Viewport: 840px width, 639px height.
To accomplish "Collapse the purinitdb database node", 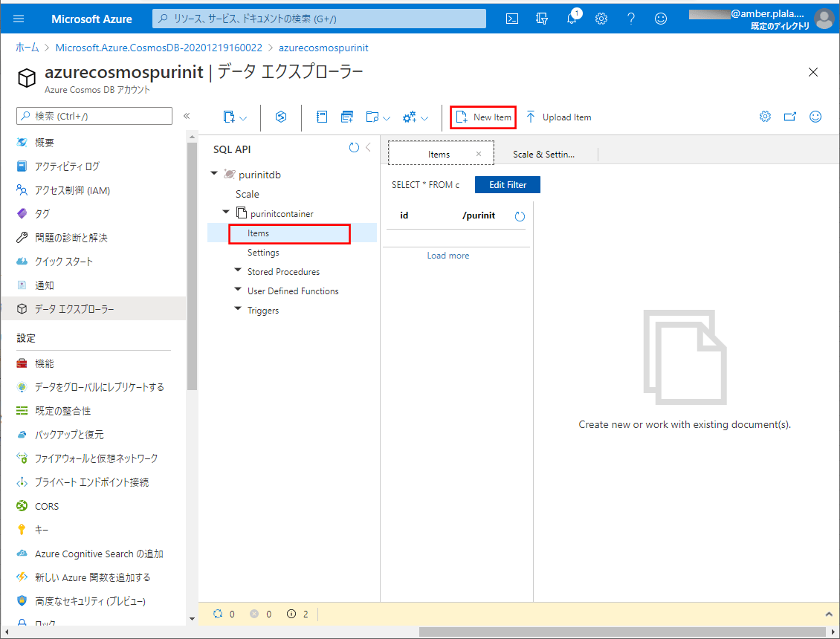I will click(214, 174).
